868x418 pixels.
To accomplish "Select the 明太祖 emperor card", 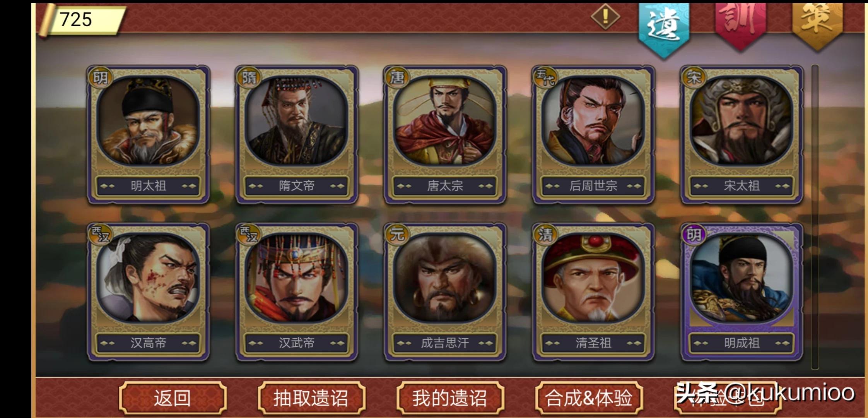I will click(148, 135).
